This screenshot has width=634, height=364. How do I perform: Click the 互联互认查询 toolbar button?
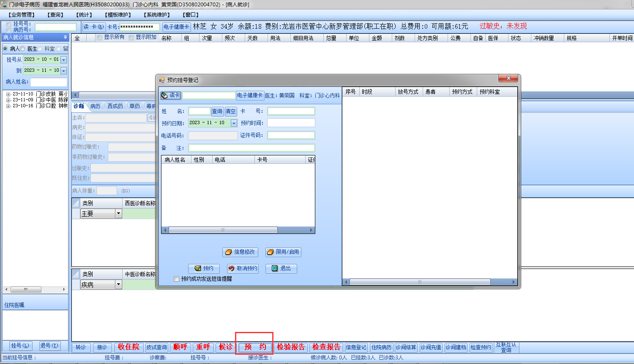pyautogui.click(x=506, y=347)
